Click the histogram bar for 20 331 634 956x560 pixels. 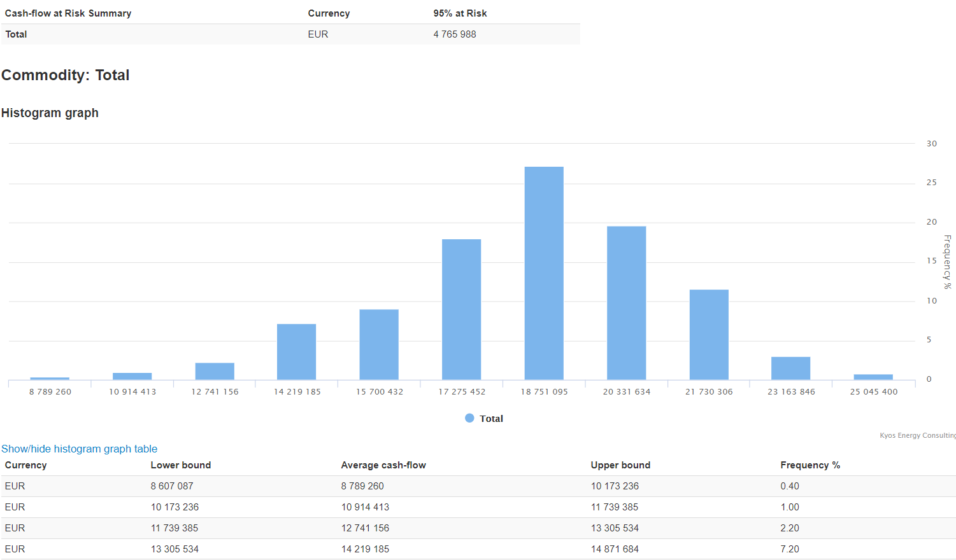click(x=626, y=303)
